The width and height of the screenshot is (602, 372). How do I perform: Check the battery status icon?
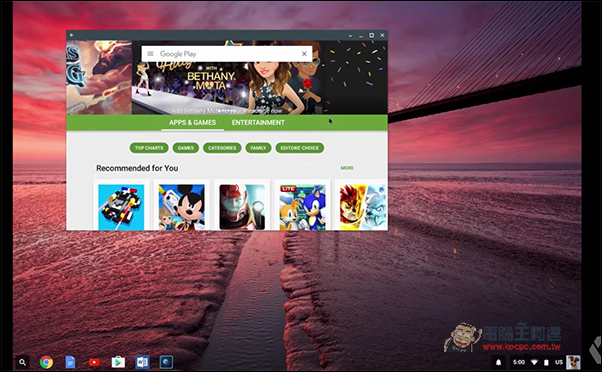coord(546,362)
